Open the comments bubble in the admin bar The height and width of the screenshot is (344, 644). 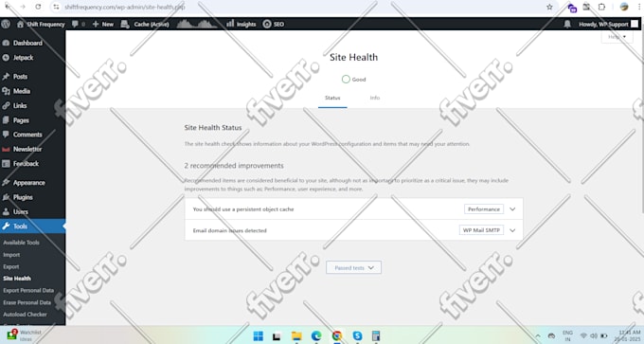pos(78,25)
